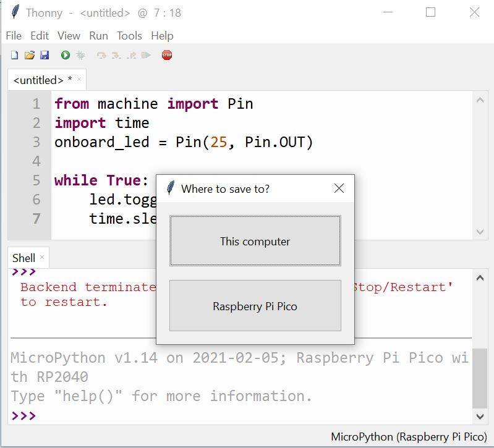Click the 'while True:' code line
The width and height of the screenshot is (494, 448).
101,180
